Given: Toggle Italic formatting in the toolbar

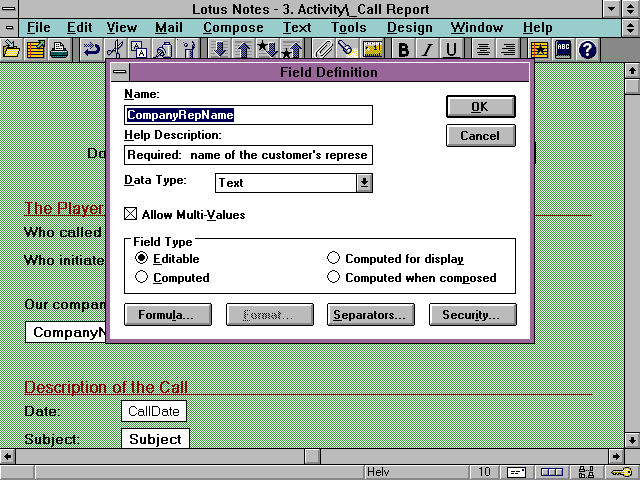Looking at the screenshot, I should click(x=427, y=49).
